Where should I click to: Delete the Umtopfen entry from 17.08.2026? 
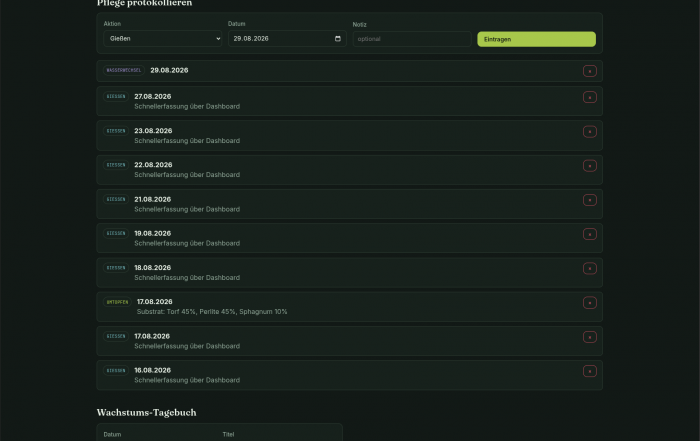coord(589,303)
